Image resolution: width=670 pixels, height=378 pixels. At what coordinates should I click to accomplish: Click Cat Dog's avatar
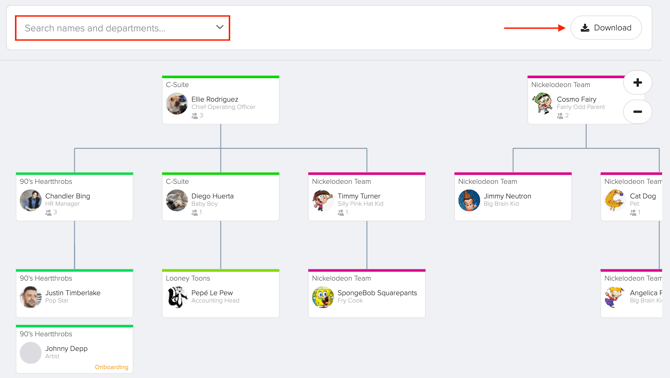[x=615, y=200]
